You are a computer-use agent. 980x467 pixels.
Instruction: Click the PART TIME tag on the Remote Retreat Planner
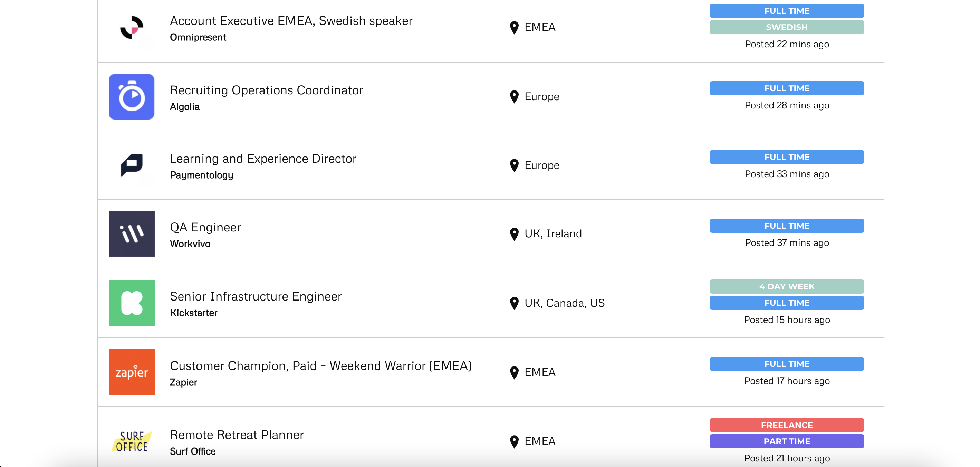pos(786,441)
